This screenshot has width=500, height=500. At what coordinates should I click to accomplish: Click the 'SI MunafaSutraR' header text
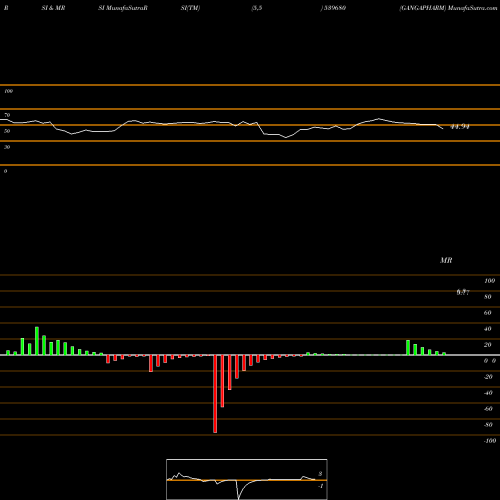[x=123, y=8]
